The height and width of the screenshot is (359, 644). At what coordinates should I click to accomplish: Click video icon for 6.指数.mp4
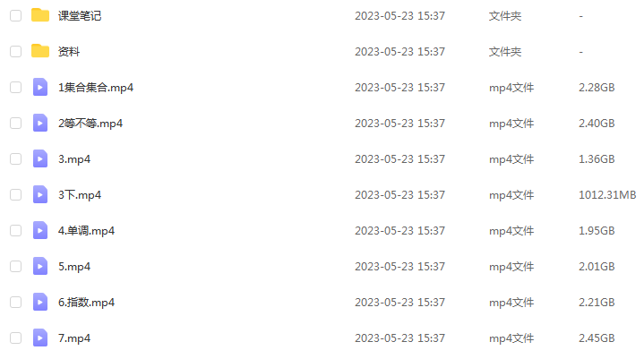(x=40, y=302)
